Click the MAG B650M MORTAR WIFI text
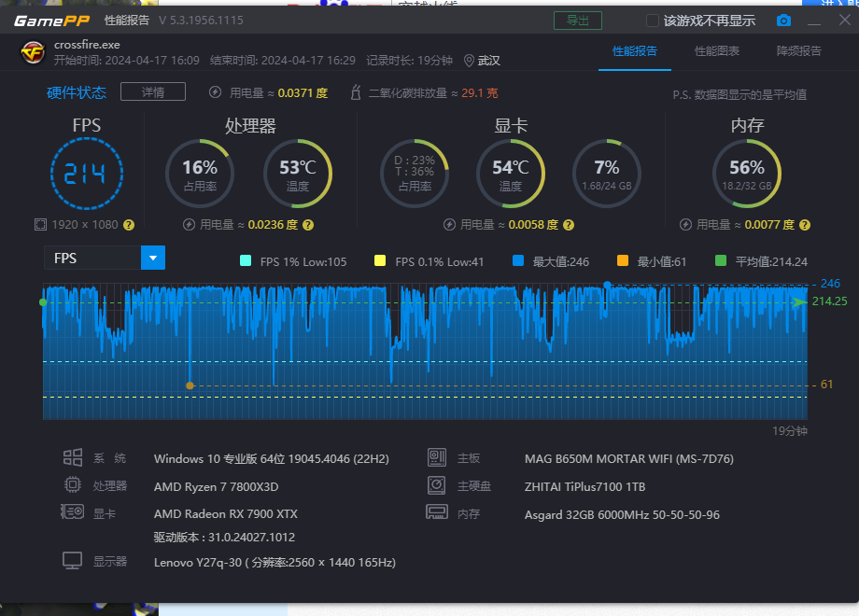The height and width of the screenshot is (616, 859). pos(629,459)
